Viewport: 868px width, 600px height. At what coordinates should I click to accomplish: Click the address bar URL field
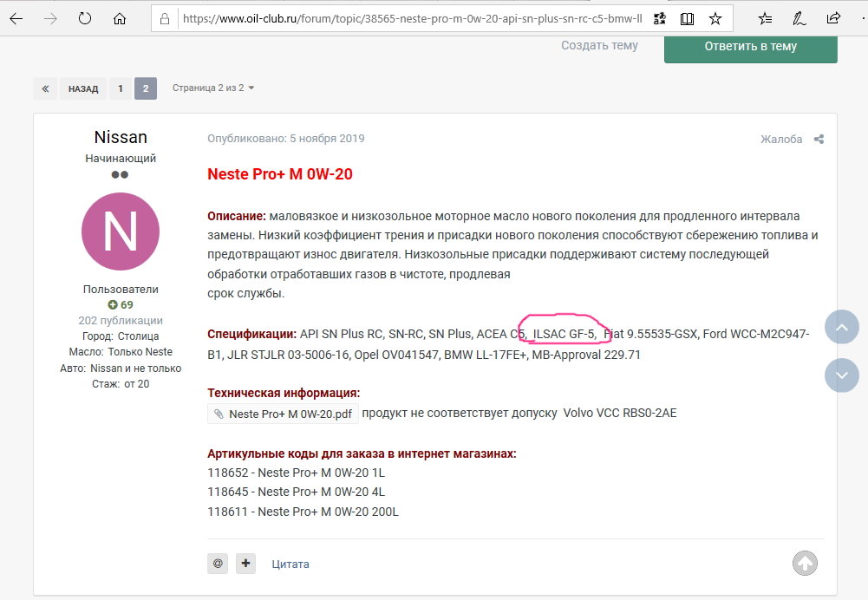click(x=413, y=19)
